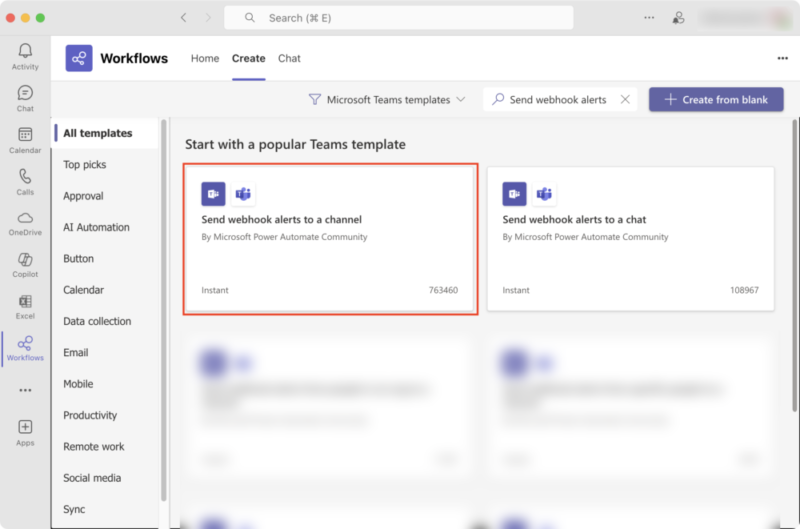The width and height of the screenshot is (800, 529).
Task: Click count 763460 on channel card
Action: 443,290
